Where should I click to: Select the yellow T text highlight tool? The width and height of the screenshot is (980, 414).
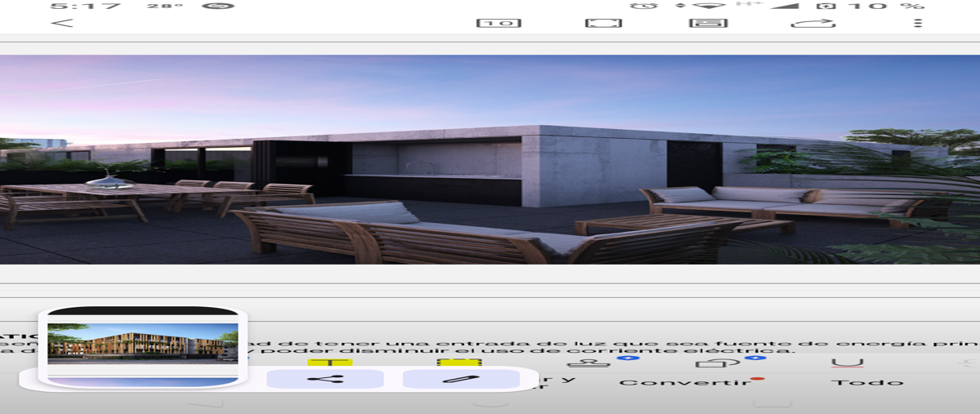[x=330, y=362]
